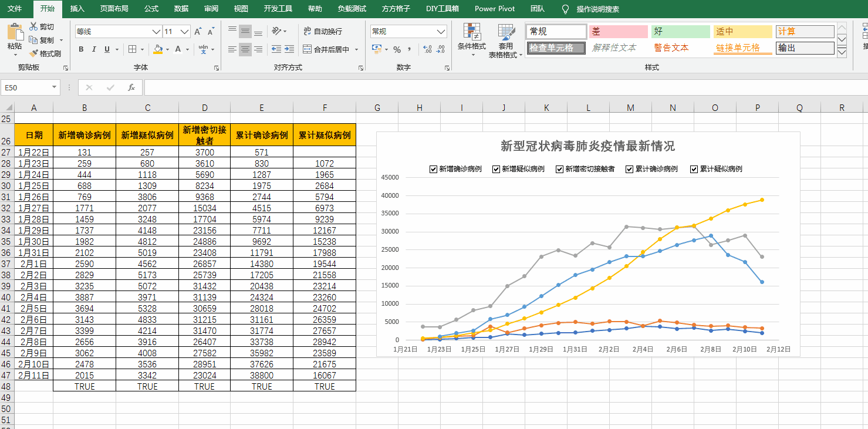This screenshot has height=429, width=868.
Task: Toggle Italic formatting
Action: pyautogui.click(x=94, y=49)
